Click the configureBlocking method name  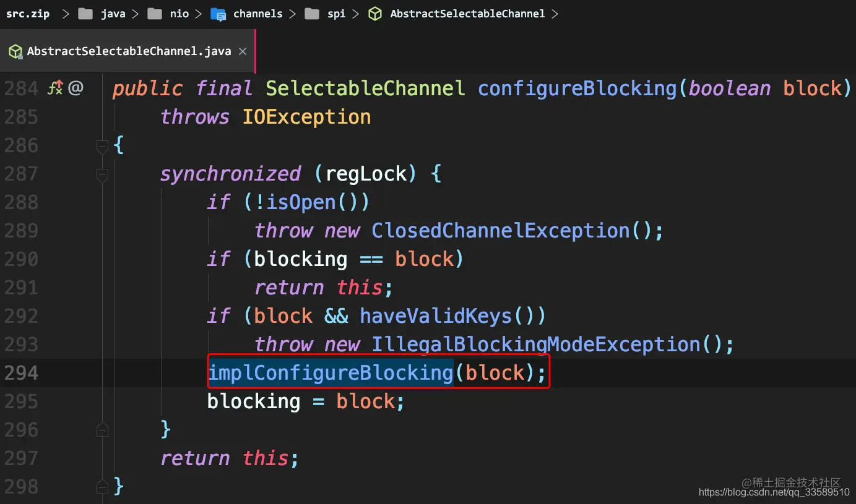click(577, 88)
